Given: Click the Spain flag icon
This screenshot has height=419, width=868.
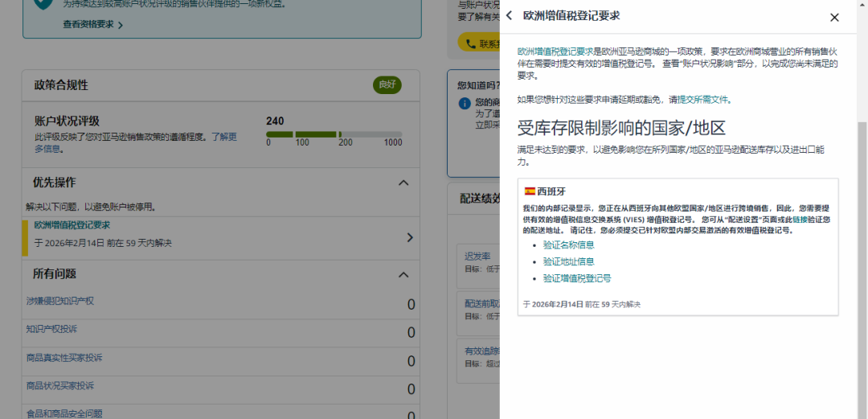Looking at the screenshot, I should pyautogui.click(x=530, y=191).
